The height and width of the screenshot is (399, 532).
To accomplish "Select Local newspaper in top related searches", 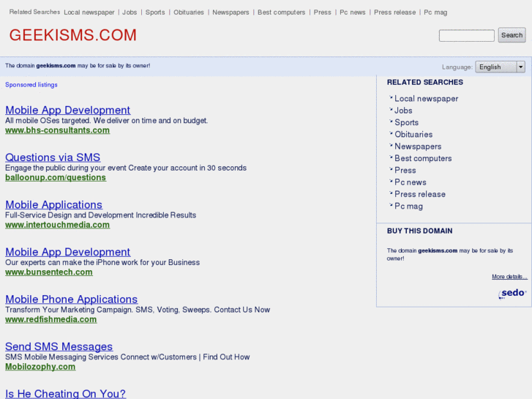I will tap(89, 12).
